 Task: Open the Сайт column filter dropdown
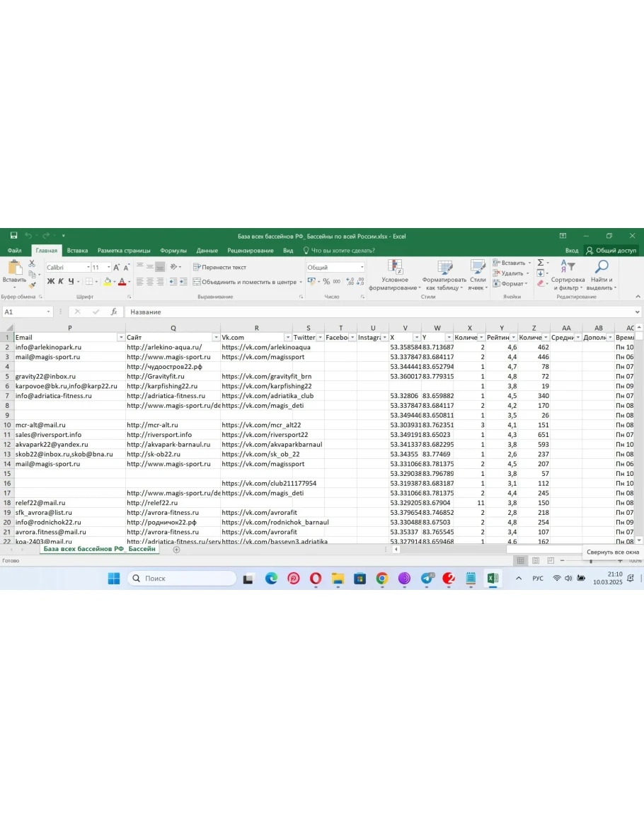click(216, 338)
